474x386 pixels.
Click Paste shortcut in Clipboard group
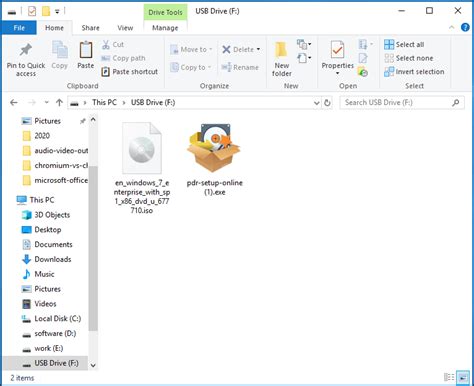pos(130,72)
